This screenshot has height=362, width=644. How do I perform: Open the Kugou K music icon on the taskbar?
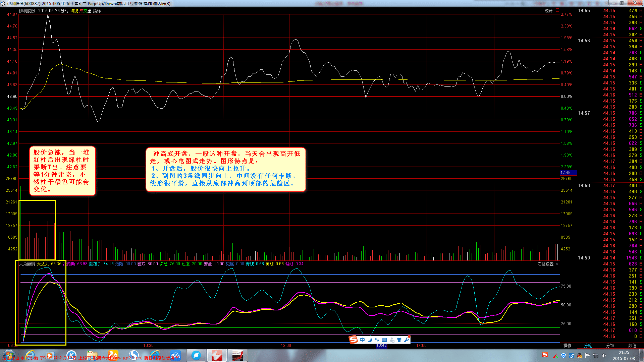click(x=71, y=355)
